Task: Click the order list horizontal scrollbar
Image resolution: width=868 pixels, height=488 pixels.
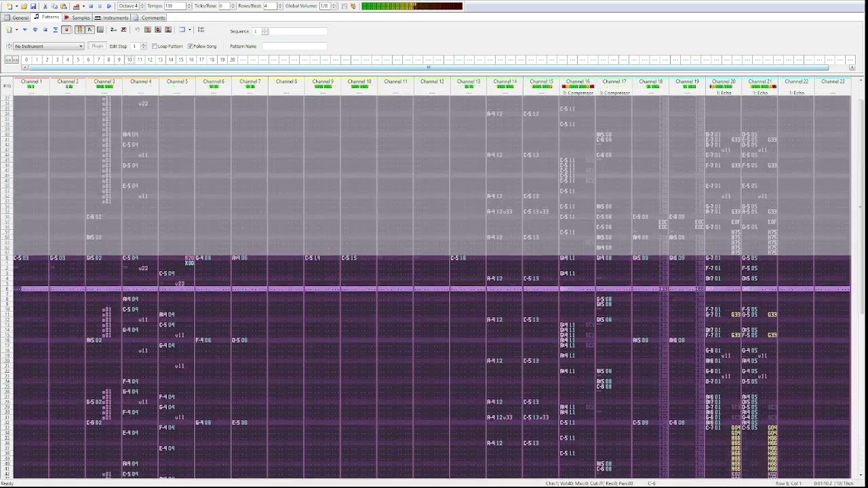Action: coord(429,68)
